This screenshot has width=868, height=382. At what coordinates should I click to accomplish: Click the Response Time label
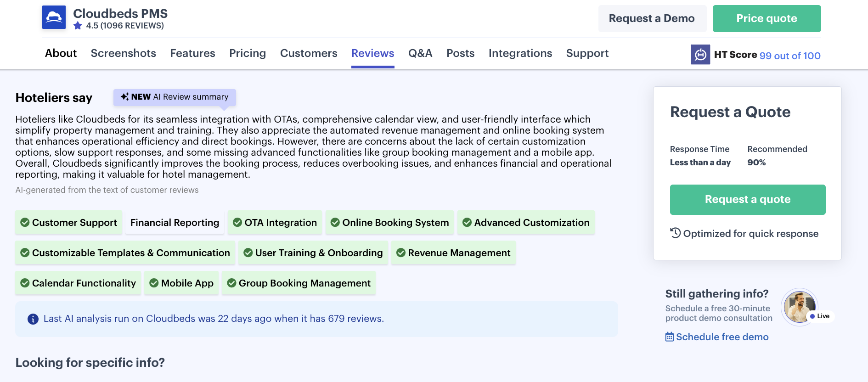[x=700, y=149]
